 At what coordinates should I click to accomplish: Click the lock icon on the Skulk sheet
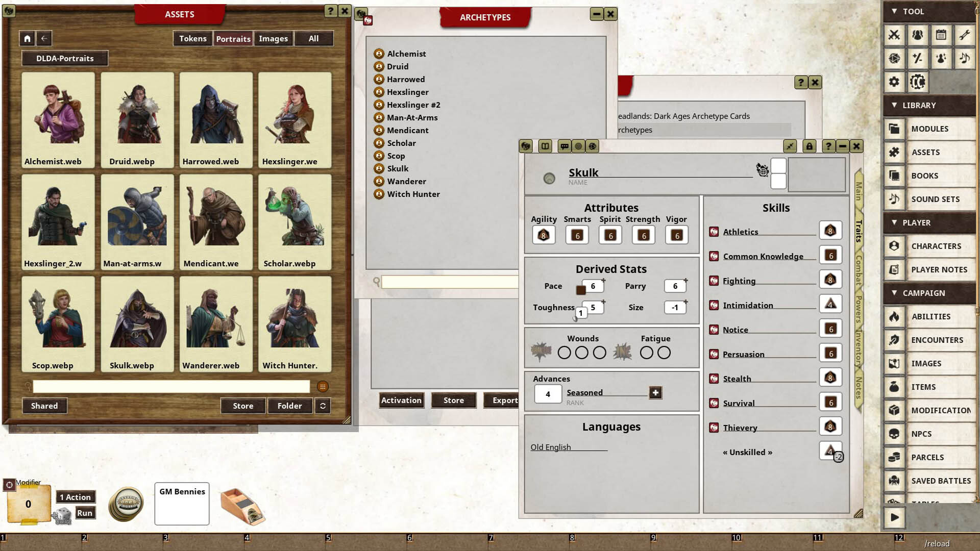808,146
